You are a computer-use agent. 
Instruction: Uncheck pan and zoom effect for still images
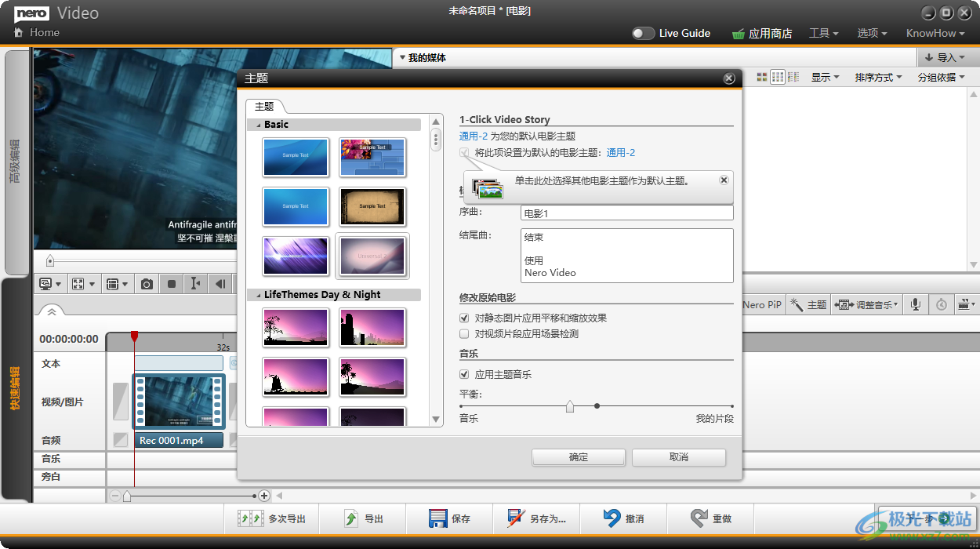tap(464, 318)
